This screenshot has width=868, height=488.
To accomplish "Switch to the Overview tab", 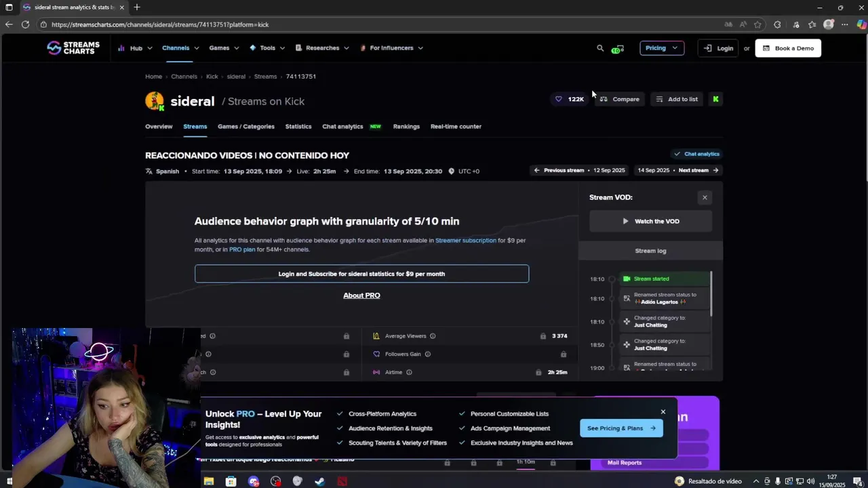I will click(159, 127).
